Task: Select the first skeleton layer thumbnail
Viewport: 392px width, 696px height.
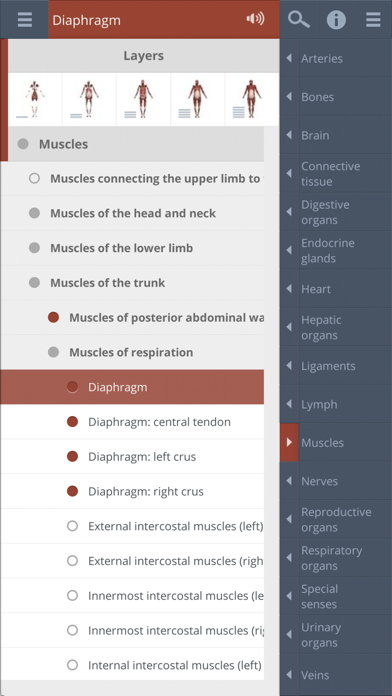Action: tap(35, 99)
